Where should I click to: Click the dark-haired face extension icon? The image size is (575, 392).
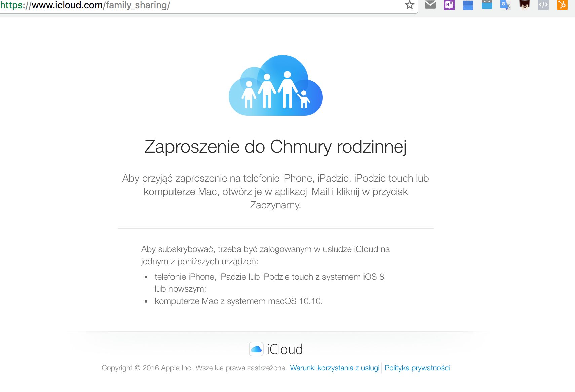(524, 5)
